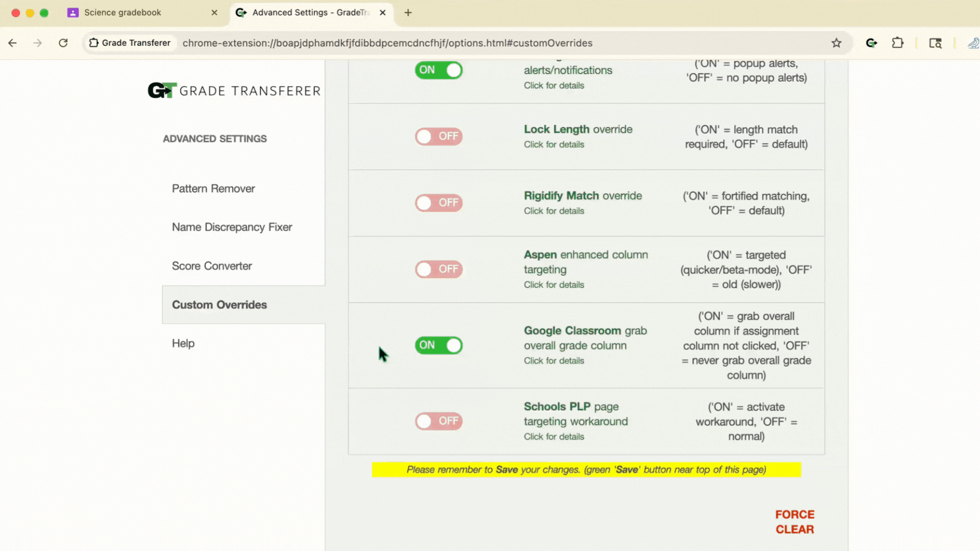Click for details under Aspen column targeting
The width and height of the screenshot is (980, 551).
554,285
